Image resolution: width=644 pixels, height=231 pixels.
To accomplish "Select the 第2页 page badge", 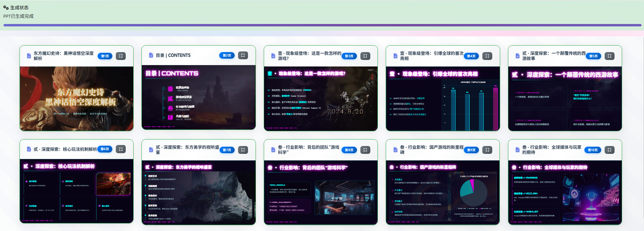I will coord(227,55).
